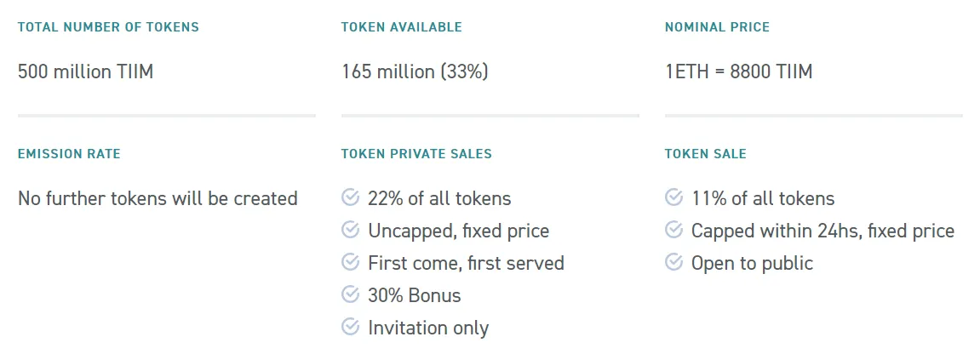The width and height of the screenshot is (980, 354).
Task: Click the check icon beside 22% of all tokens
Action: tap(350, 197)
